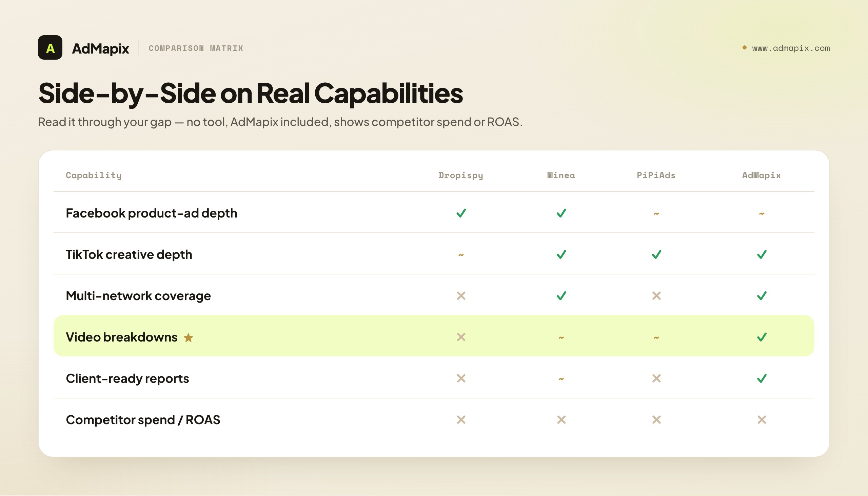This screenshot has height=496, width=868.
Task: Click Minea partial mark for Video breakdowns
Action: pos(561,337)
